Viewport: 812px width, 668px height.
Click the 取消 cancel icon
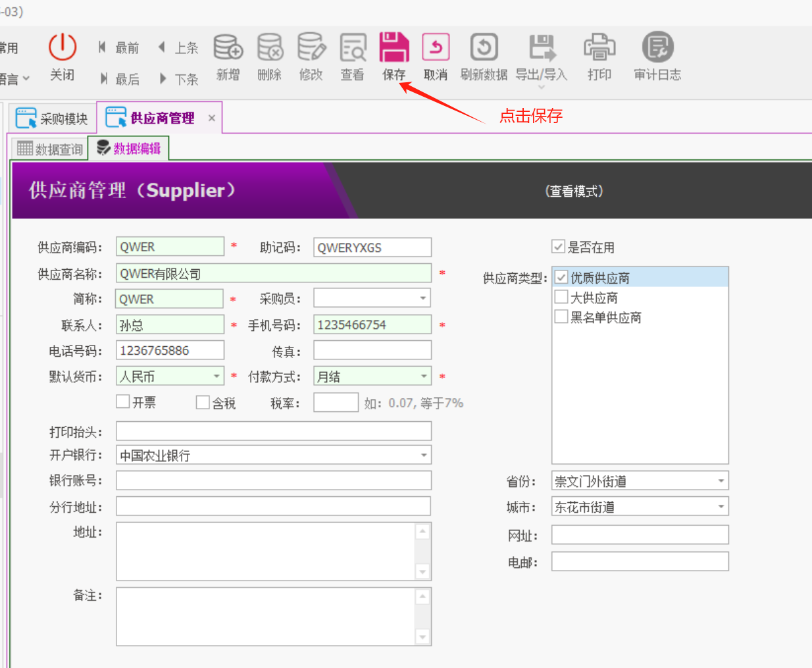click(x=436, y=47)
